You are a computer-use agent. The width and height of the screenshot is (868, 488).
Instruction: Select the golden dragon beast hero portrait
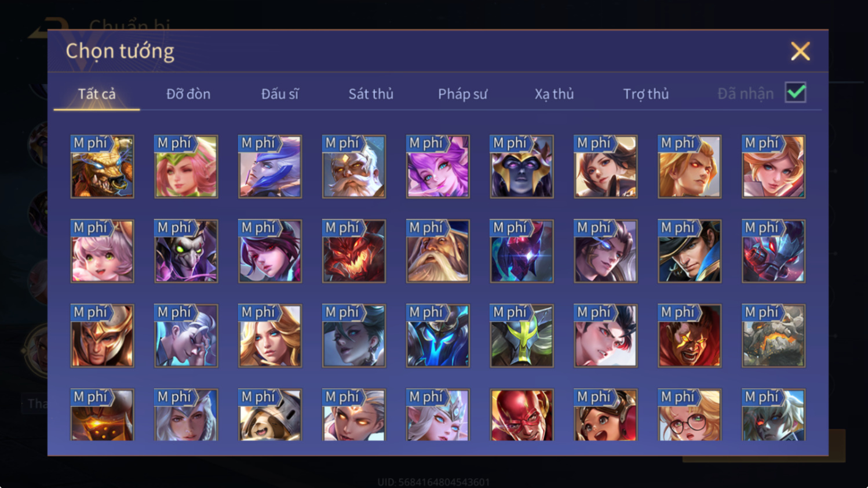coord(102,167)
